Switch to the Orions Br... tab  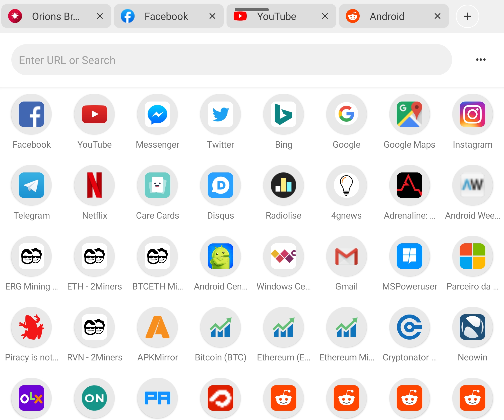point(56,16)
